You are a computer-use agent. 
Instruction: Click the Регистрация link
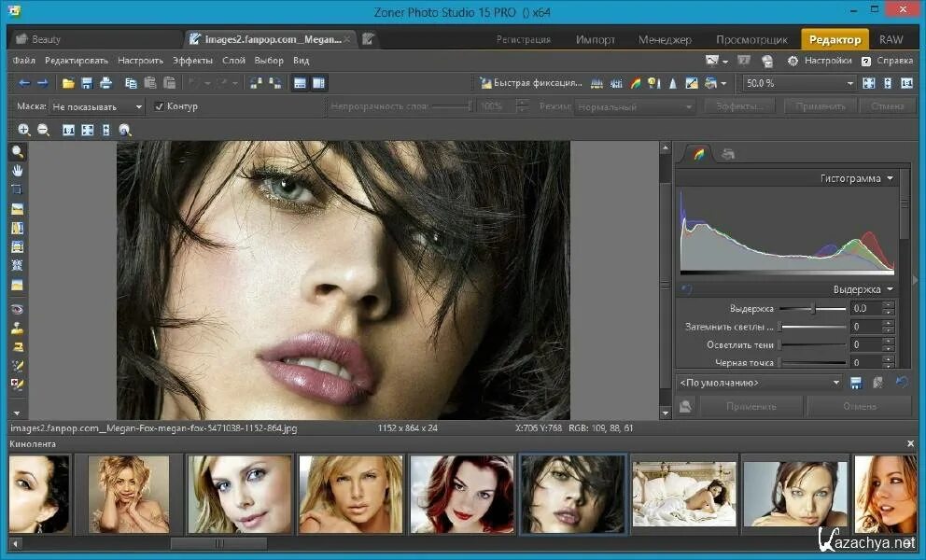[524, 39]
